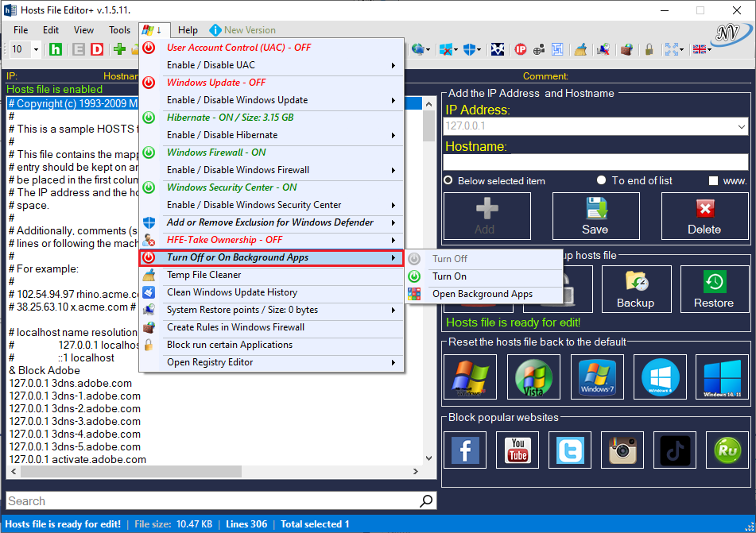Click the magnifier search icon

(427, 500)
